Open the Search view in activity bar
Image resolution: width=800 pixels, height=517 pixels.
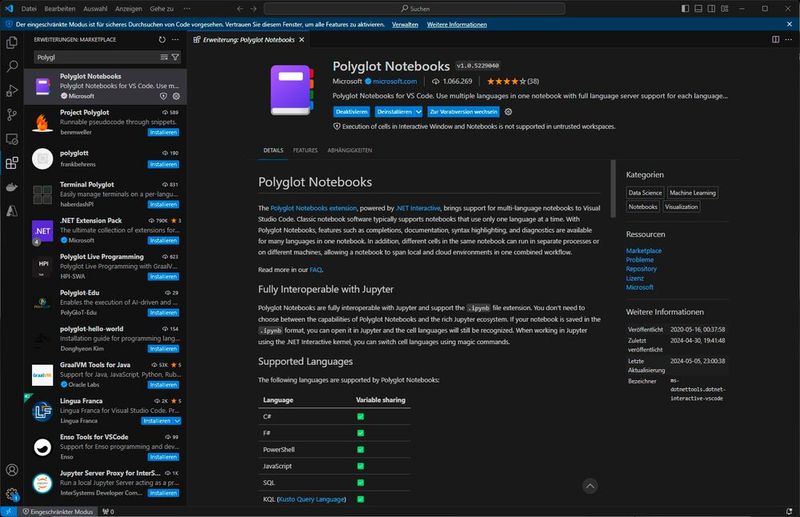(x=12, y=66)
